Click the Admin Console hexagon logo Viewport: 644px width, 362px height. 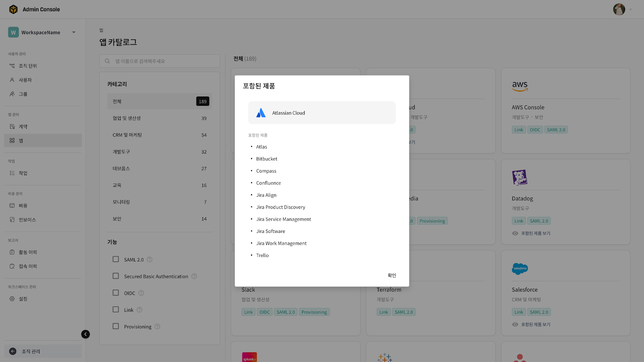[x=13, y=9]
